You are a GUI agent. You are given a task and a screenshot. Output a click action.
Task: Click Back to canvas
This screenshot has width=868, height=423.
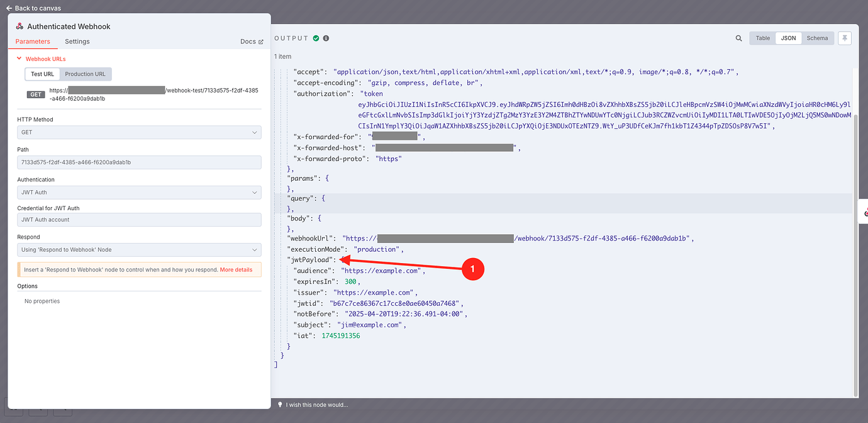tap(33, 8)
